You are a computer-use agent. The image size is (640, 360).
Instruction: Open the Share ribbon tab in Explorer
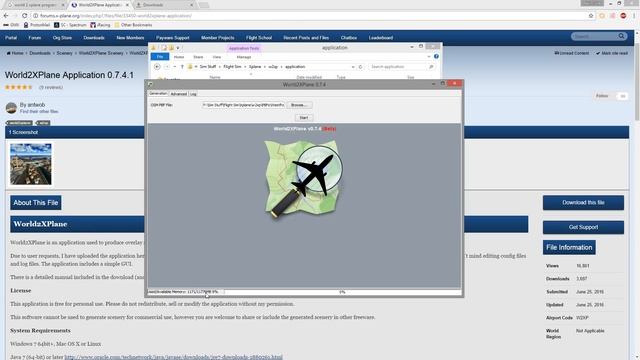pyautogui.click(x=198, y=57)
